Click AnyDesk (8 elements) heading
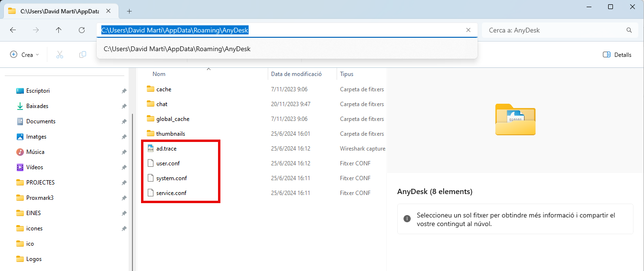Image resolution: width=644 pixels, height=271 pixels. coord(435,192)
